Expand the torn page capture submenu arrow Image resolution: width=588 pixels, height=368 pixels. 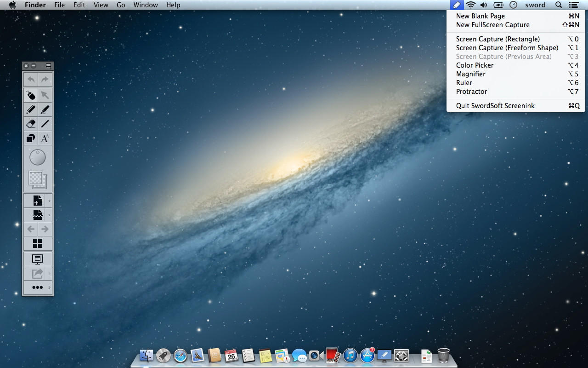click(x=50, y=215)
